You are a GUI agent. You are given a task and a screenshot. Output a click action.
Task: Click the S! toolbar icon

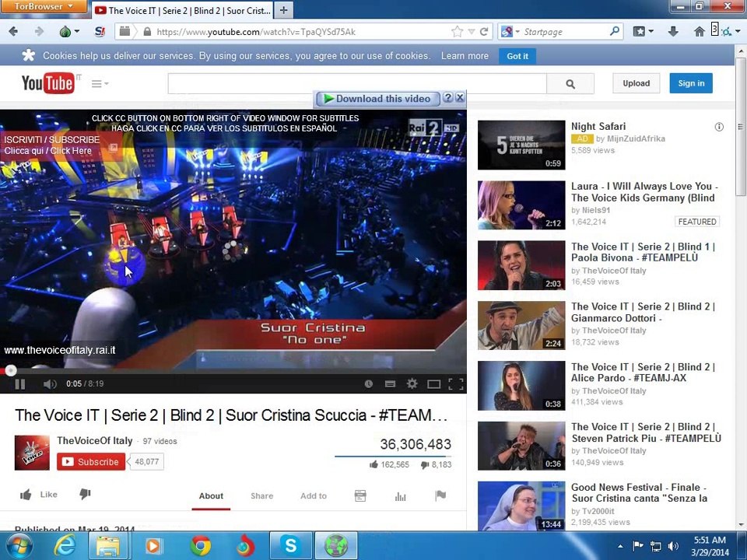click(100, 32)
